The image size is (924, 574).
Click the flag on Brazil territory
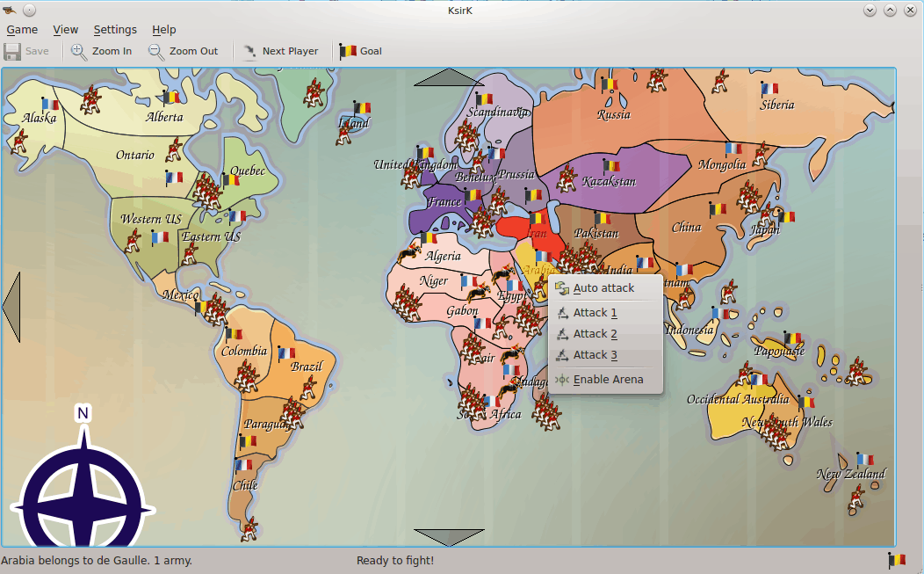click(x=286, y=352)
